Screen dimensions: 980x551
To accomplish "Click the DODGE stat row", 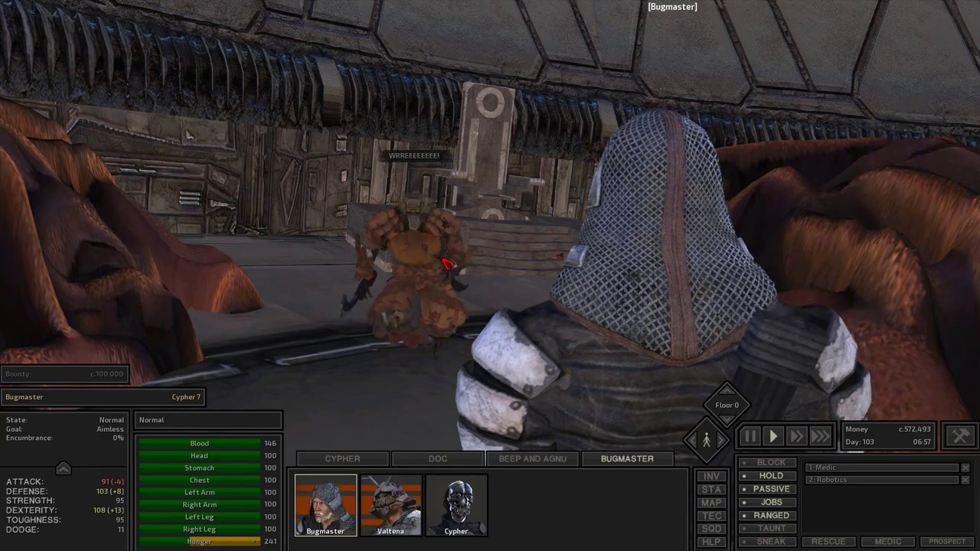I will (x=64, y=530).
